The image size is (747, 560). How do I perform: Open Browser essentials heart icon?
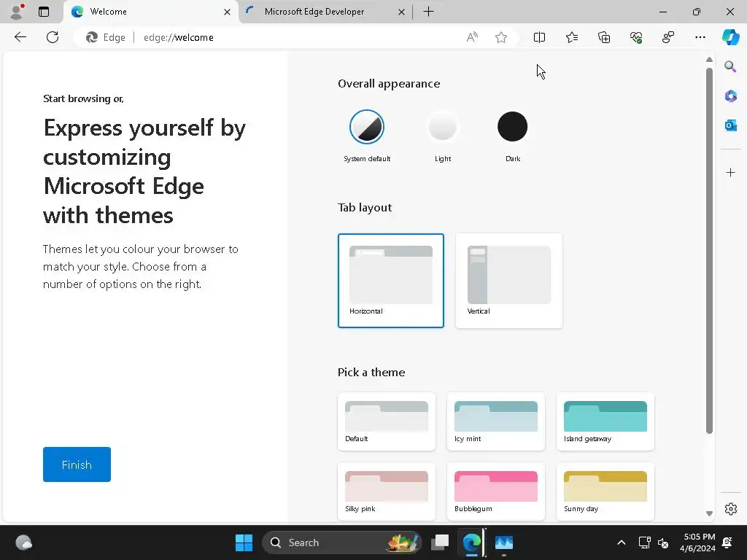(x=636, y=37)
